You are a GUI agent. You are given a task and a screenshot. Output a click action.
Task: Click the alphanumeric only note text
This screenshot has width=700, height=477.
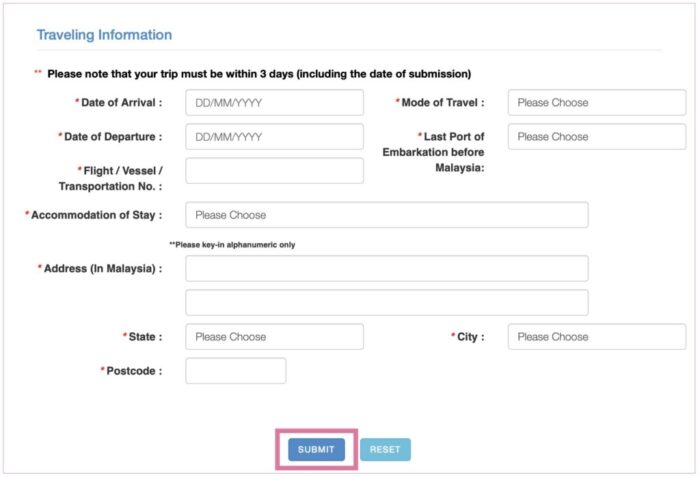pos(232,245)
